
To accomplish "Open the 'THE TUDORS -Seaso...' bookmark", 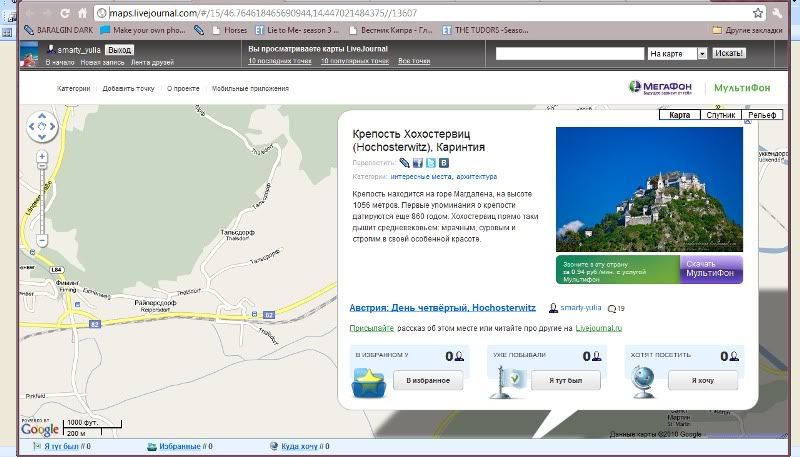I will click(x=485, y=30).
